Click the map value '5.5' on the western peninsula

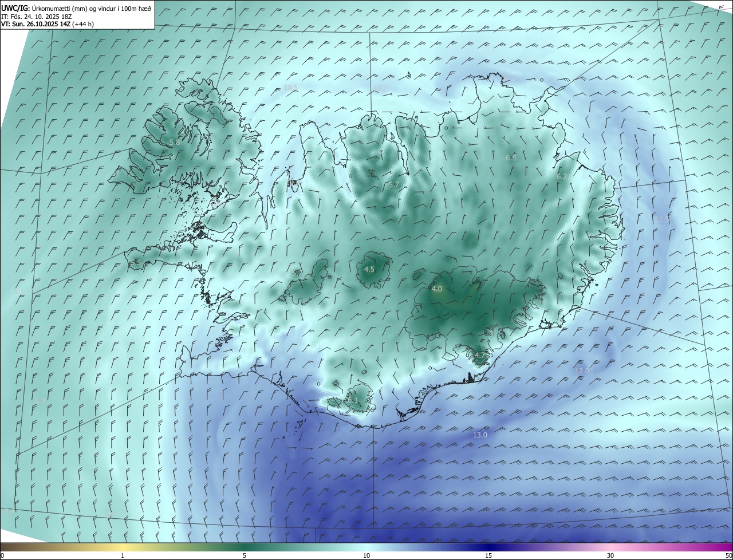(136, 263)
